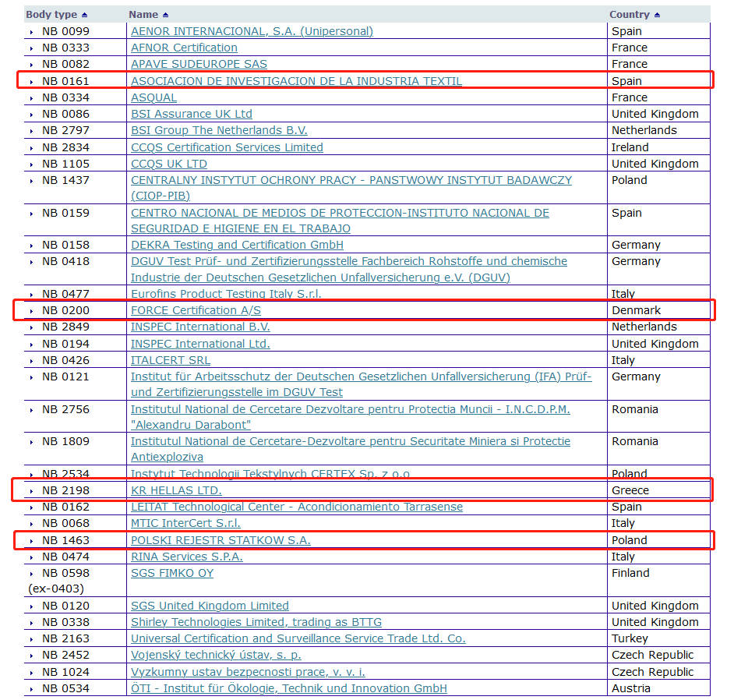
Task: Open BSI Group The Netherlands B.V. link
Action: (219, 130)
